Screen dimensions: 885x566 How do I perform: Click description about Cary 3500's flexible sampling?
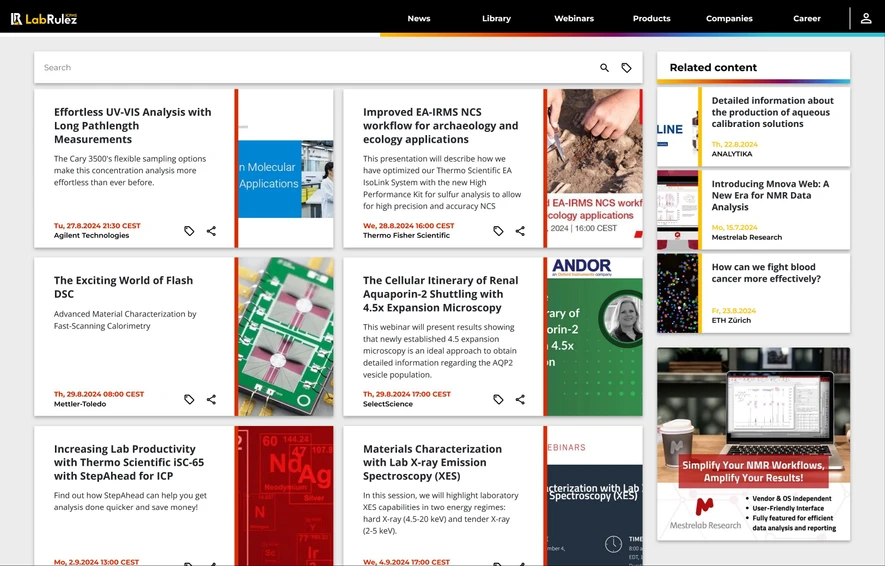coord(130,171)
